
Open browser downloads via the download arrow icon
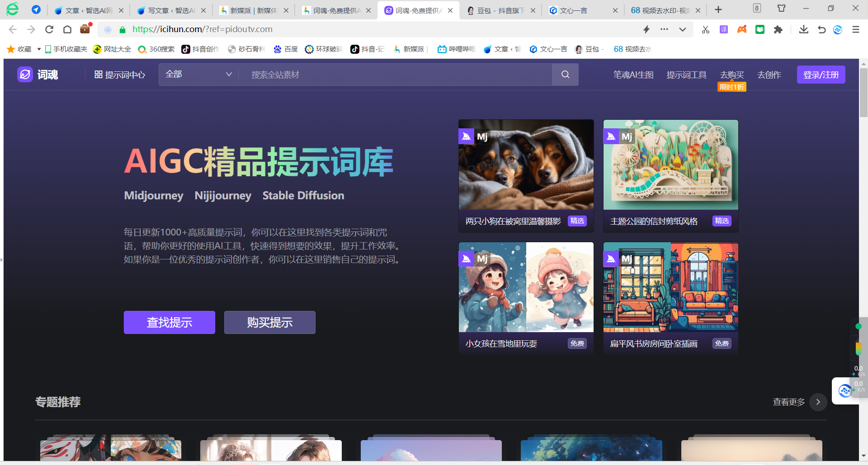point(804,29)
